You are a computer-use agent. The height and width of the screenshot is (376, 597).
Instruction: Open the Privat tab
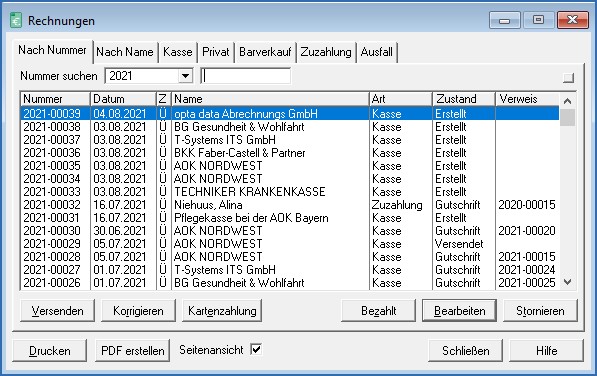coord(215,52)
